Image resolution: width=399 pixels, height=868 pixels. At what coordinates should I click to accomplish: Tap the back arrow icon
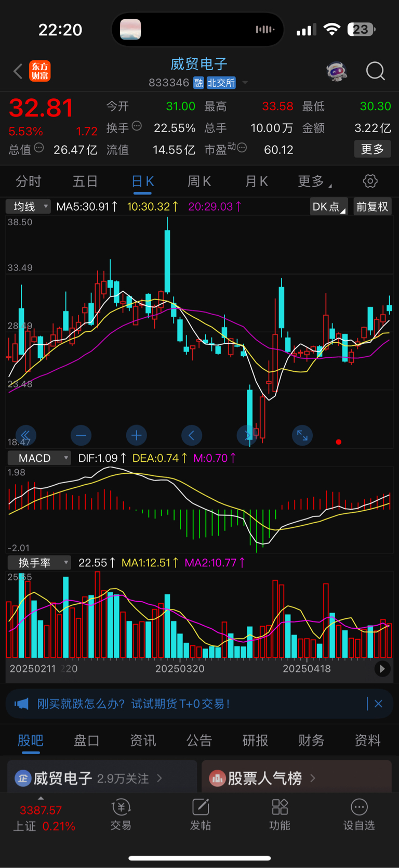tap(18, 71)
